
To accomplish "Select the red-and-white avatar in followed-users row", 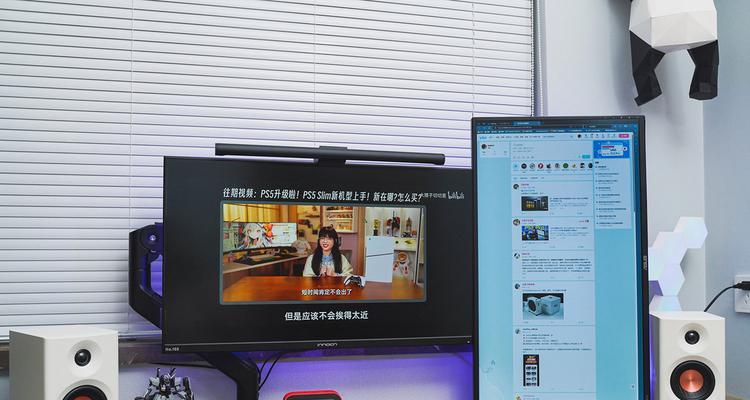I will pos(540,166).
